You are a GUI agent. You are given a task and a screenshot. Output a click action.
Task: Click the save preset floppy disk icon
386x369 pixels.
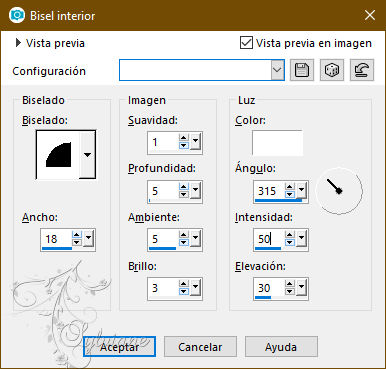point(302,70)
